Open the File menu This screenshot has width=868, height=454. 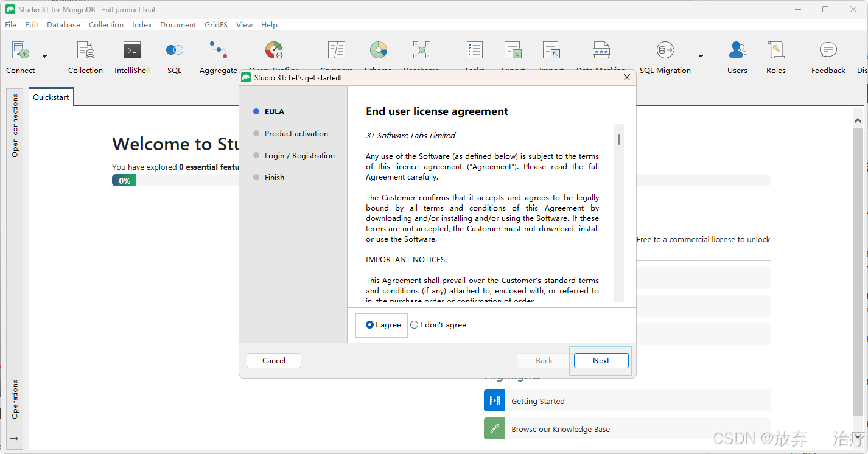[11, 25]
